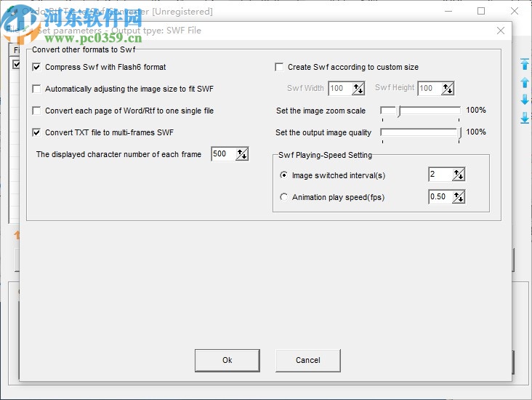The height and width of the screenshot is (400, 532).
Task: Click the interval field showing 2
Action: 440,175
